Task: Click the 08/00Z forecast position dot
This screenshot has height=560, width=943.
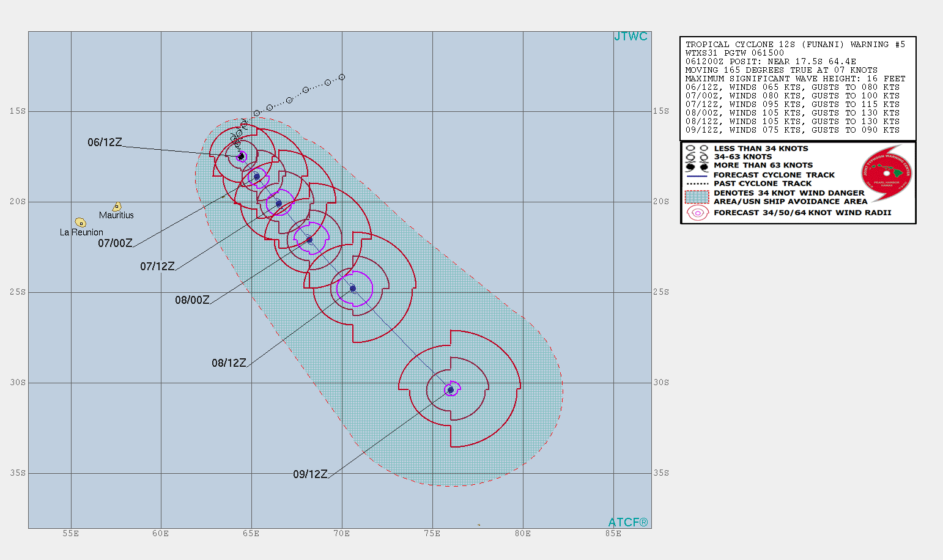Action: [309, 240]
